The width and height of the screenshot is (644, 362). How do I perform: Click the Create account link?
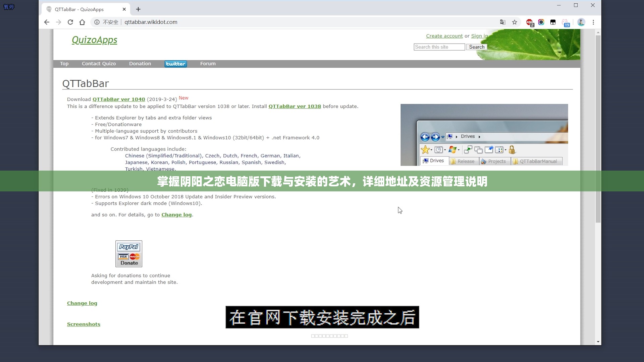[444, 36]
